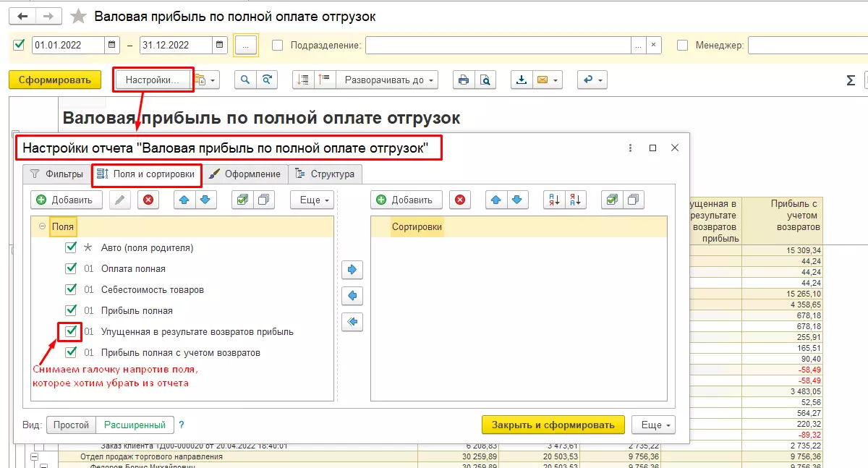Print the report with printer icon
The width and height of the screenshot is (868, 468).
(x=464, y=80)
